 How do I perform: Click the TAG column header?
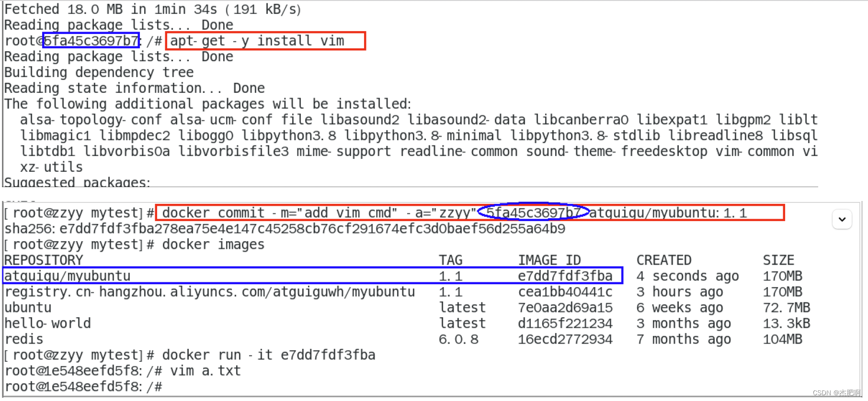pyautogui.click(x=451, y=260)
